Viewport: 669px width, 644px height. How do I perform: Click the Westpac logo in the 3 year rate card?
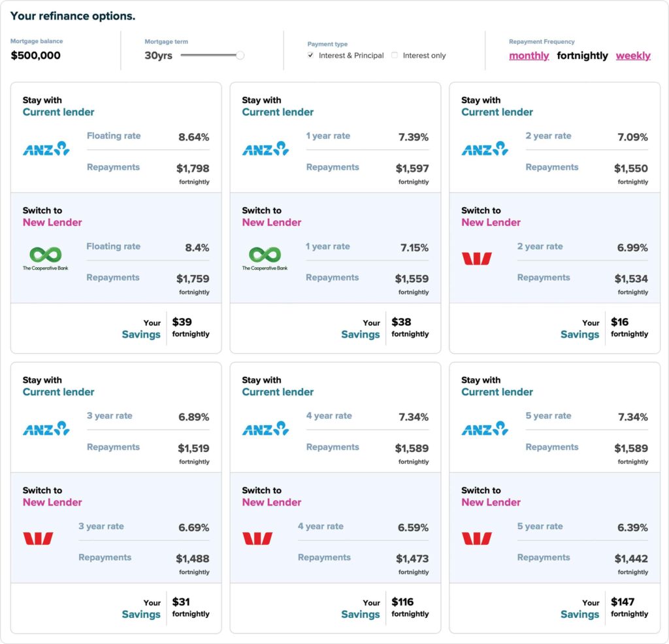pyautogui.click(x=38, y=538)
